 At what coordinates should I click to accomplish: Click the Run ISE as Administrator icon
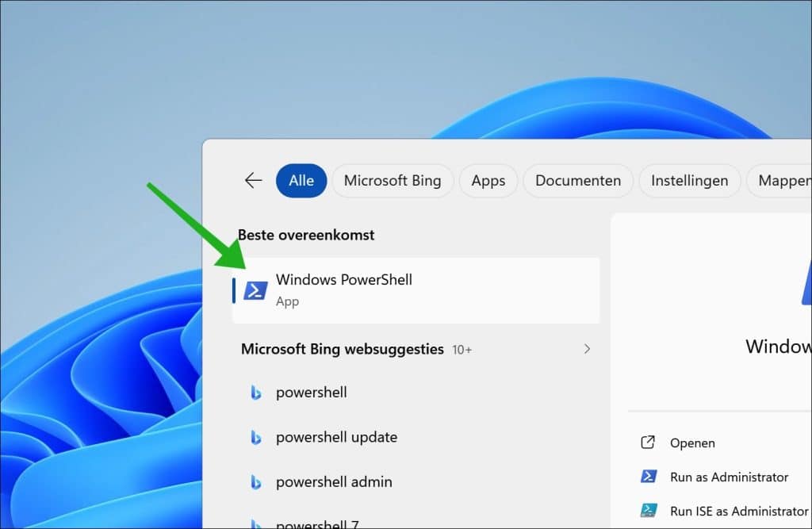point(649,510)
